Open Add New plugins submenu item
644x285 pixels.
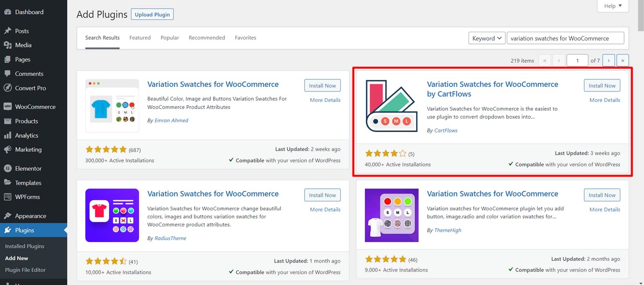pos(17,258)
